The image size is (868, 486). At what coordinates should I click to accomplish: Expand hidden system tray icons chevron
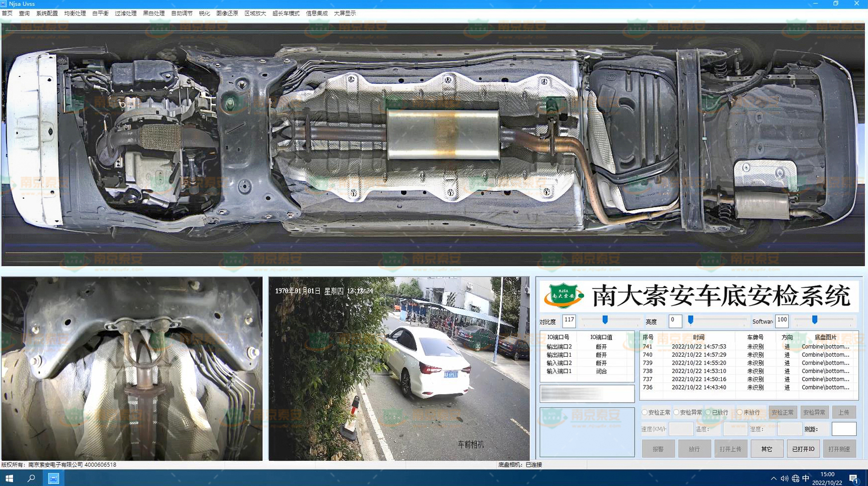[773, 478]
